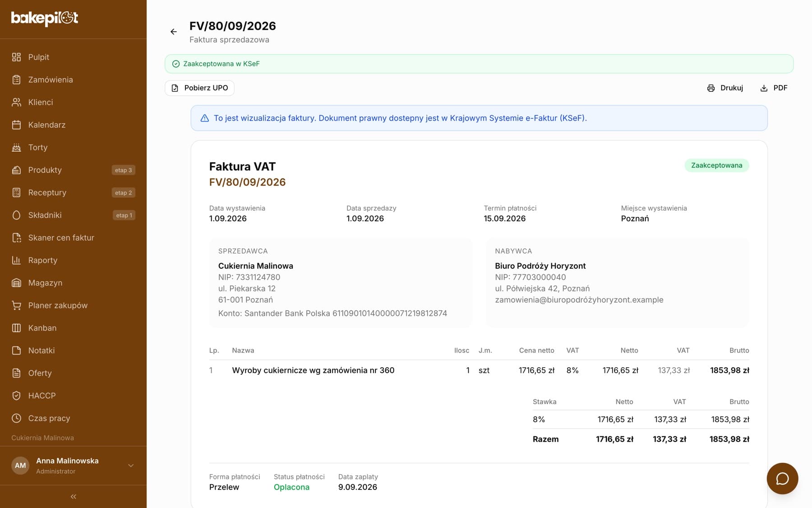This screenshot has width=812, height=508.
Task: Select Notatki menu item
Action: (73, 350)
